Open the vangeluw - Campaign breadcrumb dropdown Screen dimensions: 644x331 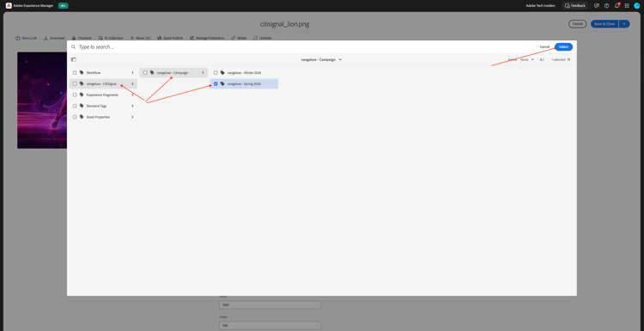(322, 59)
